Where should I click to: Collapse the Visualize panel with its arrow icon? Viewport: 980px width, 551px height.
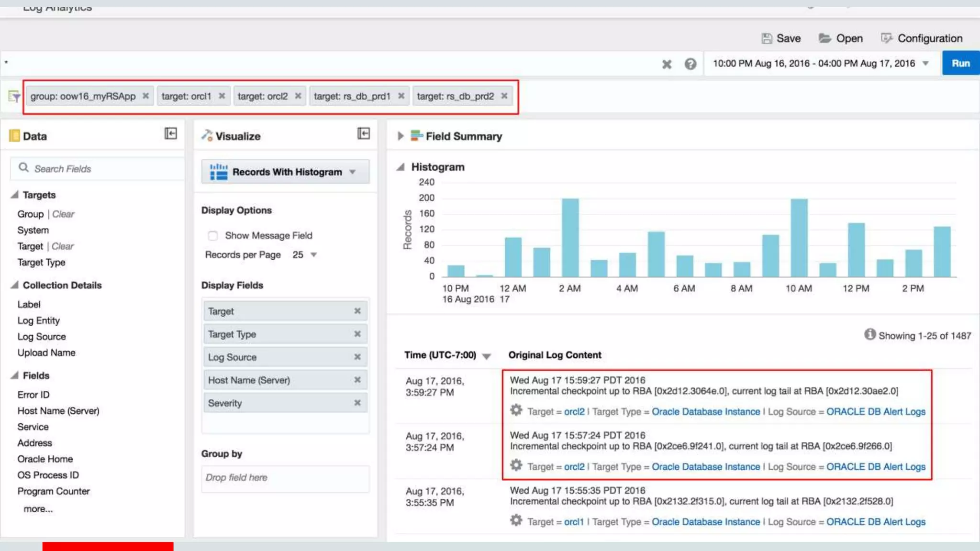[364, 133]
